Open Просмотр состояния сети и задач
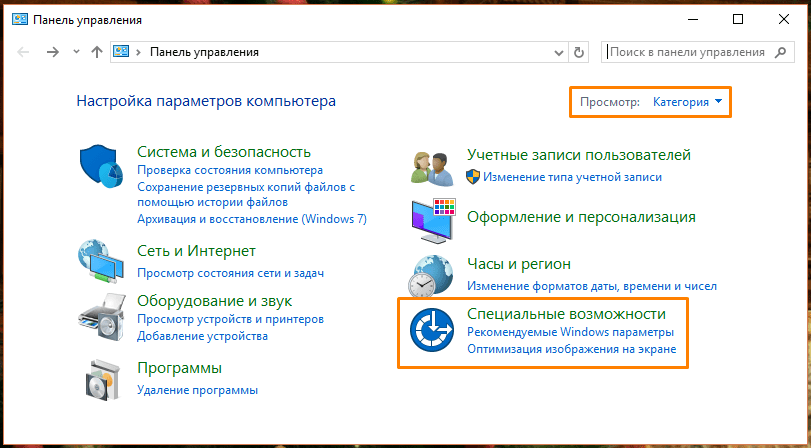This screenshot has height=448, width=811. coord(230,273)
